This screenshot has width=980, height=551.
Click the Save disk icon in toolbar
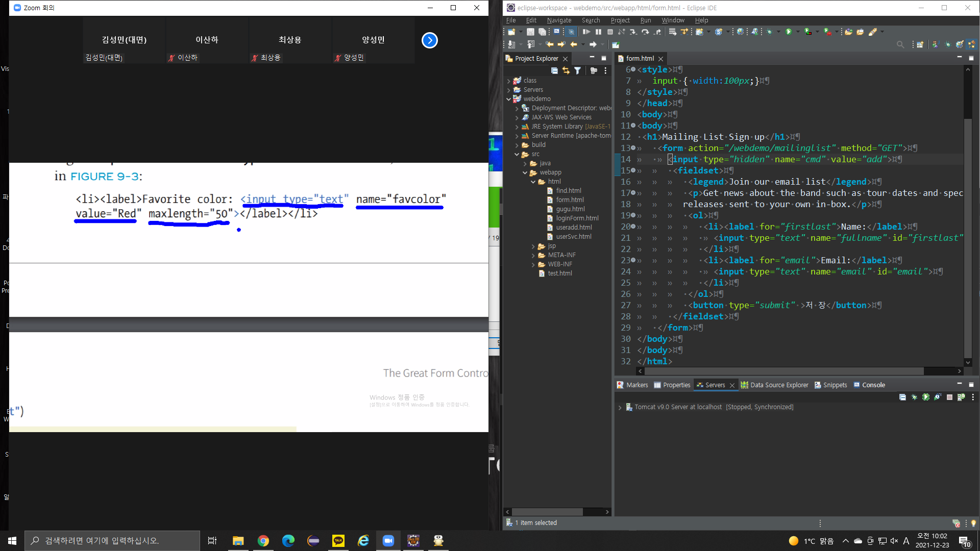click(530, 32)
